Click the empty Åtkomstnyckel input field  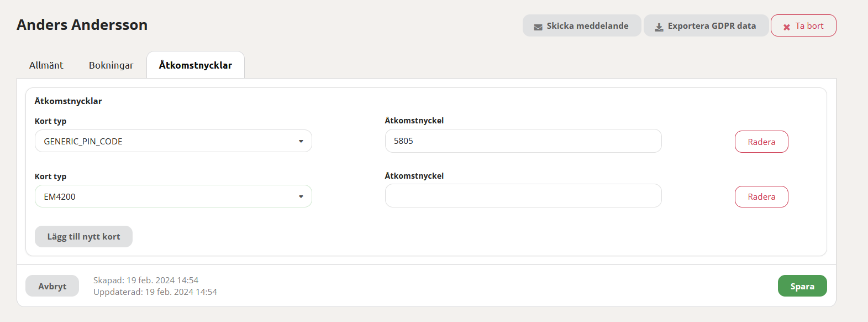[523, 195]
